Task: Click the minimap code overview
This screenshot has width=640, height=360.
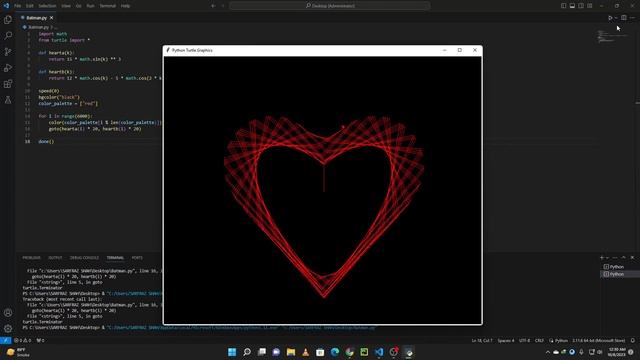Action: [x=613, y=36]
